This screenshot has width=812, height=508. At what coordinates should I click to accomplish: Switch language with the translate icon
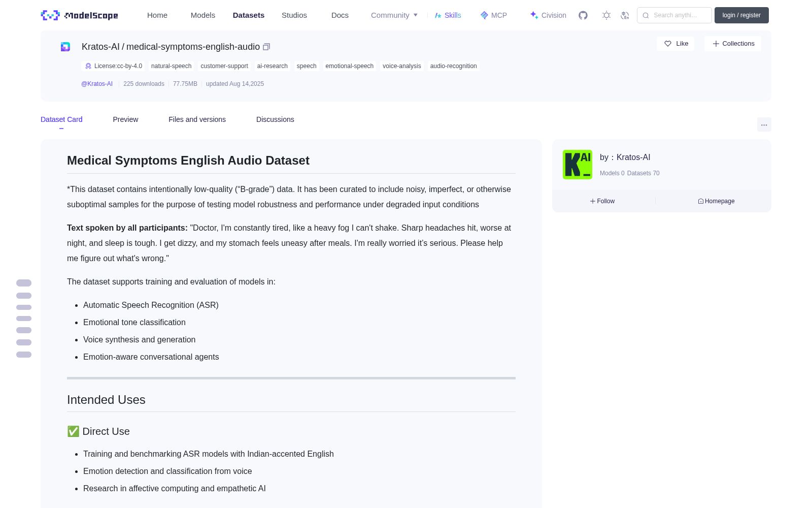click(x=625, y=15)
